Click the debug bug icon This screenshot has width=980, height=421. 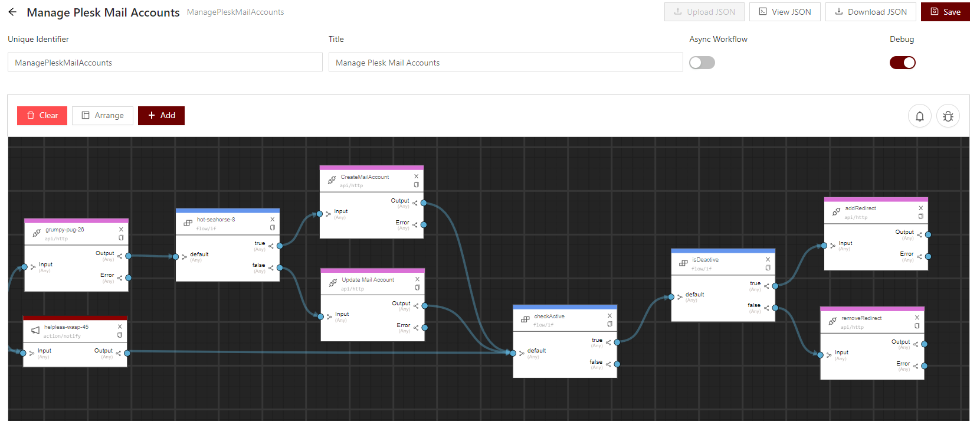point(948,116)
